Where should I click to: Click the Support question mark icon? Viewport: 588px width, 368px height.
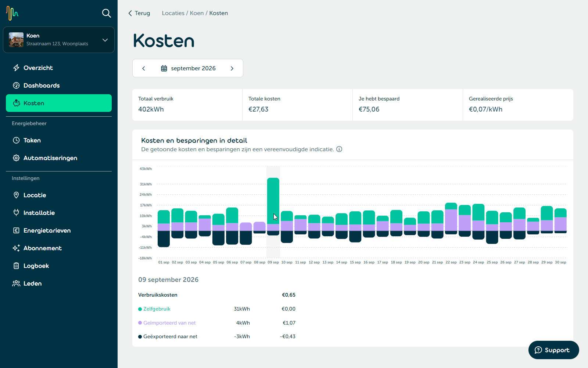click(538, 350)
